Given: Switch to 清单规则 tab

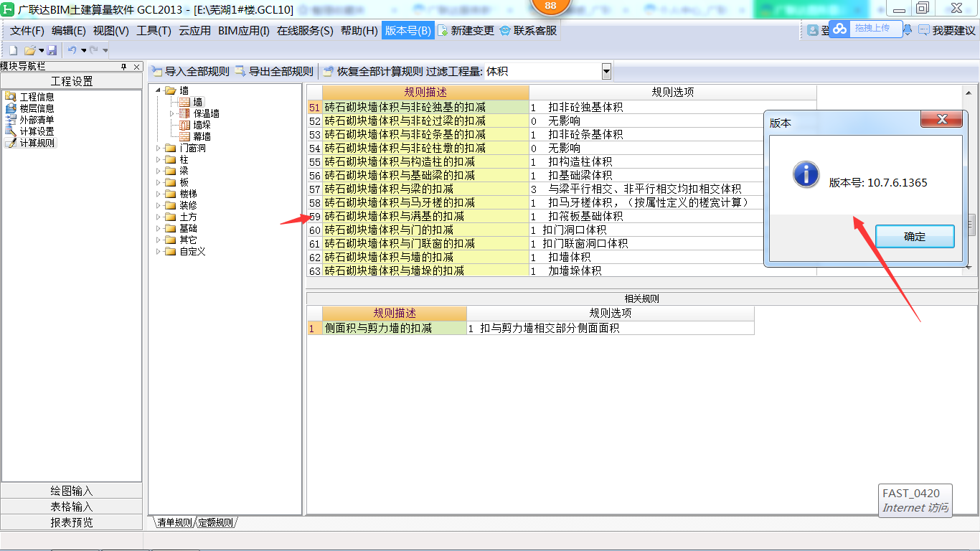Looking at the screenshot, I should (174, 522).
